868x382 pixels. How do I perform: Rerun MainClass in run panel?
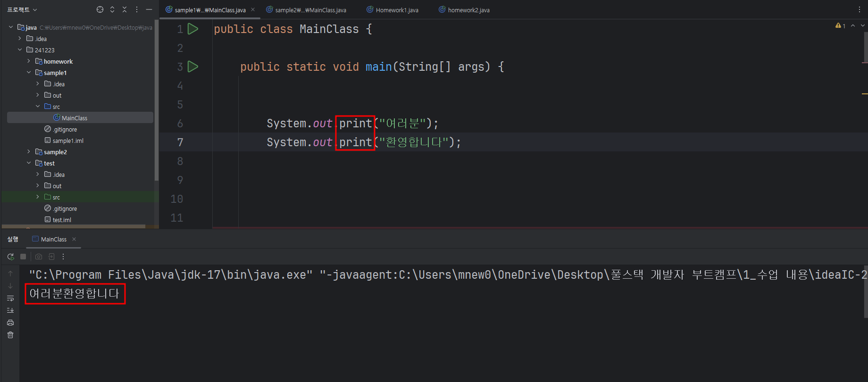pyautogui.click(x=10, y=257)
